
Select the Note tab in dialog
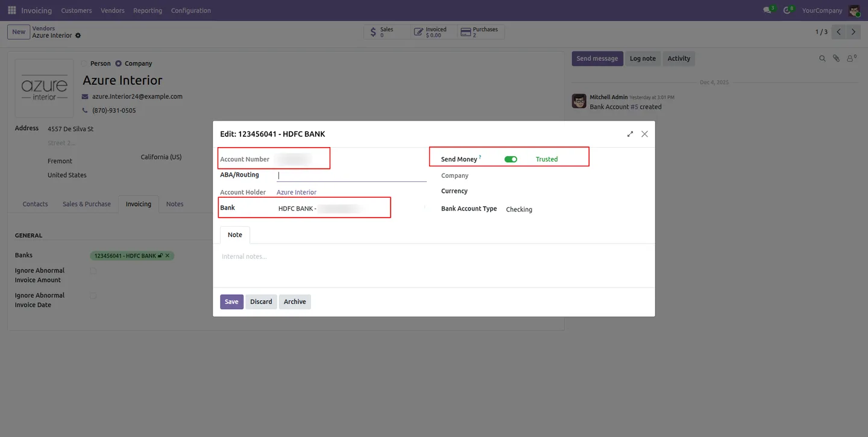(x=235, y=234)
